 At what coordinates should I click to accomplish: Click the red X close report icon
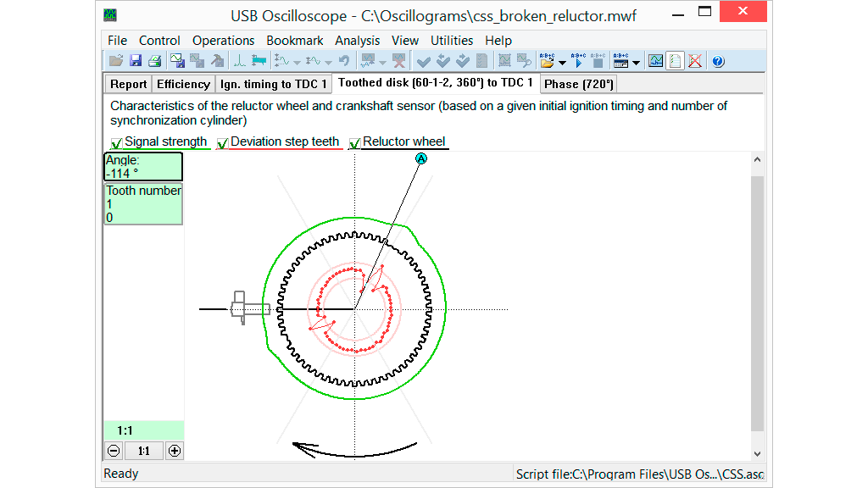pos(695,61)
